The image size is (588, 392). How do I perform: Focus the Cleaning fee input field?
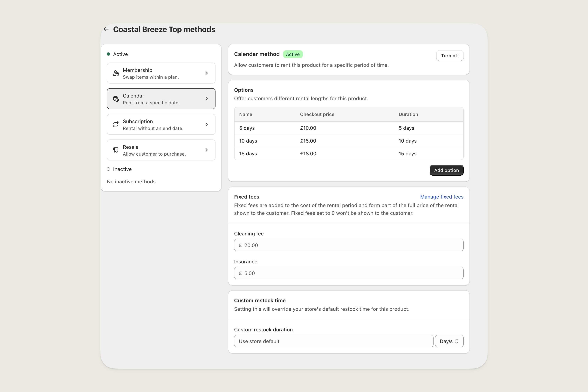point(348,245)
